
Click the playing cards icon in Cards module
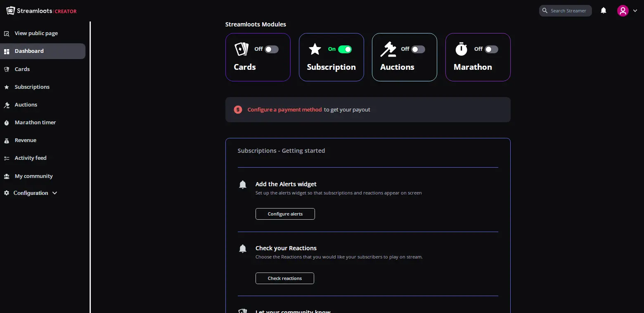pos(241,49)
